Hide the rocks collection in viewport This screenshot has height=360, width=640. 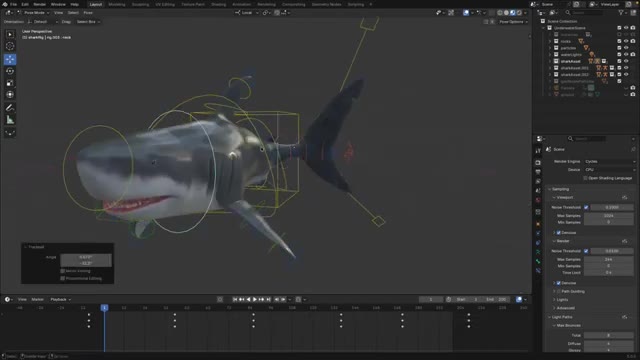click(626, 41)
